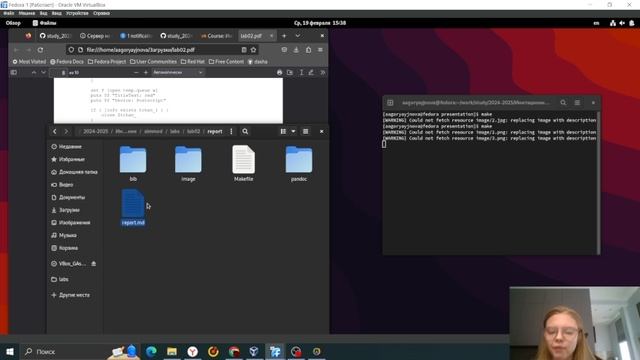This screenshot has height=360, width=640.
Task: Open Red Hat bookmarks folder
Action: (193, 62)
